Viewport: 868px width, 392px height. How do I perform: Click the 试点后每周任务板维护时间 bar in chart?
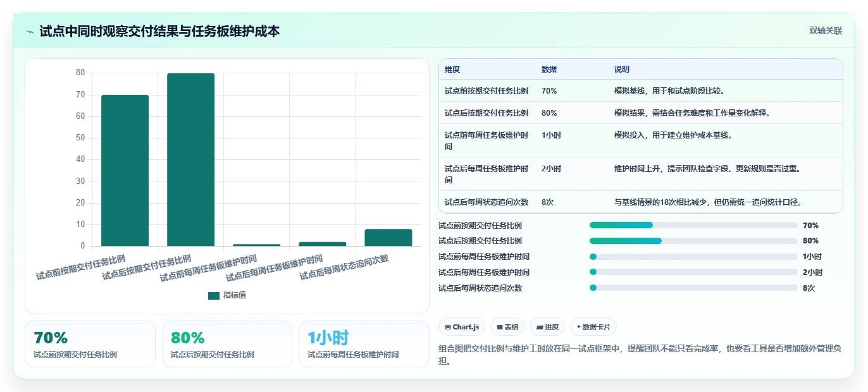tap(323, 244)
